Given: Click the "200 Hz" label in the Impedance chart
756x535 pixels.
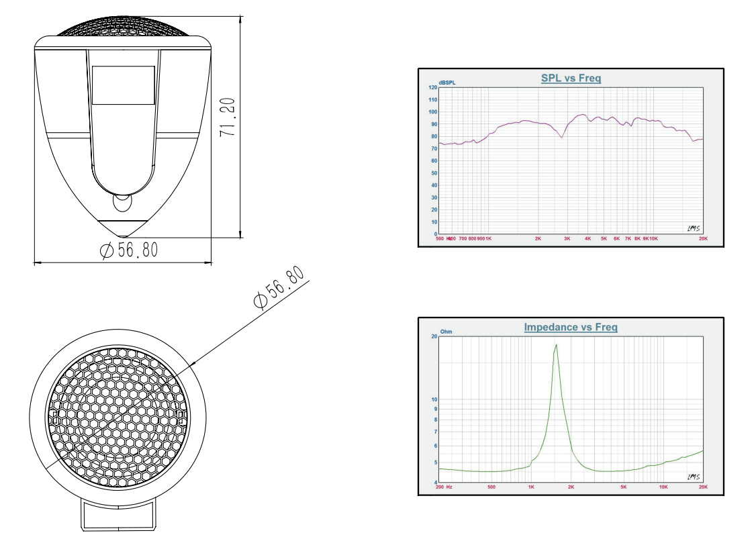Looking at the screenshot, I should point(444,487).
